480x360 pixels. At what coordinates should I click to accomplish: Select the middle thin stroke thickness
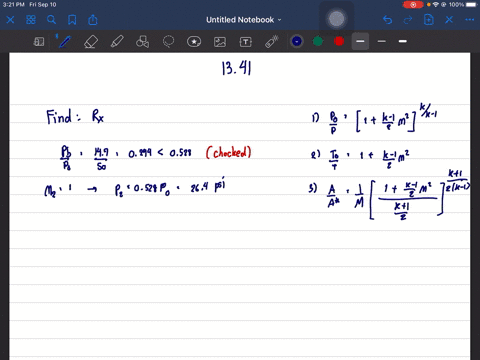point(382,41)
